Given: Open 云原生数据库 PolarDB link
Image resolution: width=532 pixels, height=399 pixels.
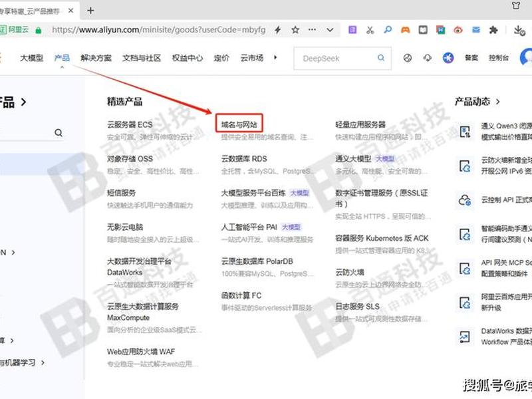Looking at the screenshot, I should (x=257, y=261).
